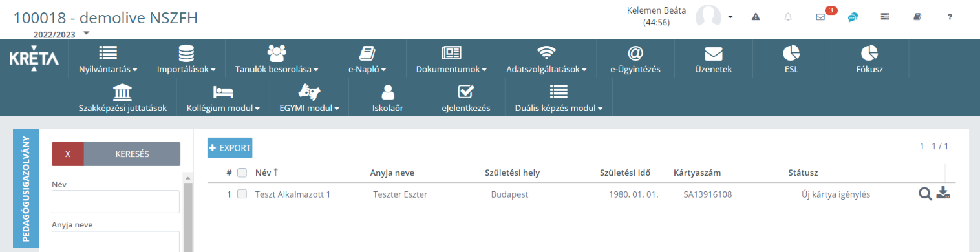Open the Üzenetek menu item

click(713, 59)
